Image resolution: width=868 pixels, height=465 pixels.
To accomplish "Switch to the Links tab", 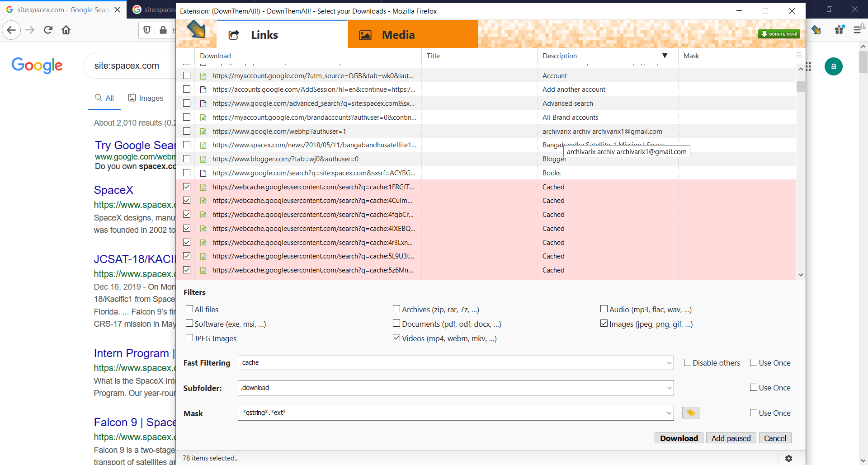I will coord(282,34).
